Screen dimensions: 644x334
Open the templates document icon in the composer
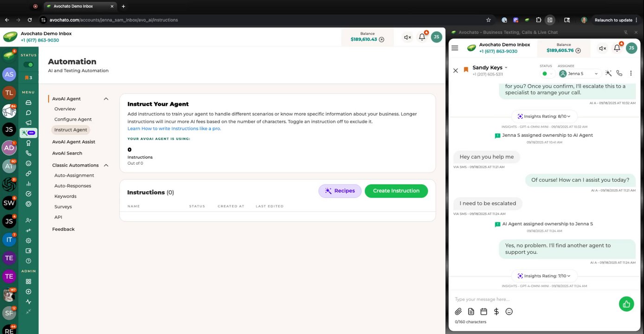point(471,312)
